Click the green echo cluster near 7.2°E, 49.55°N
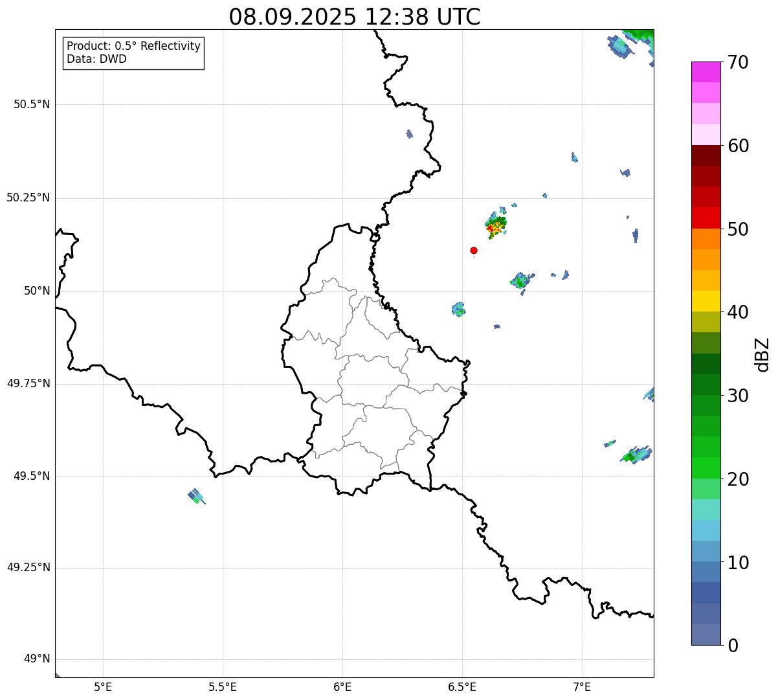 coord(634,455)
